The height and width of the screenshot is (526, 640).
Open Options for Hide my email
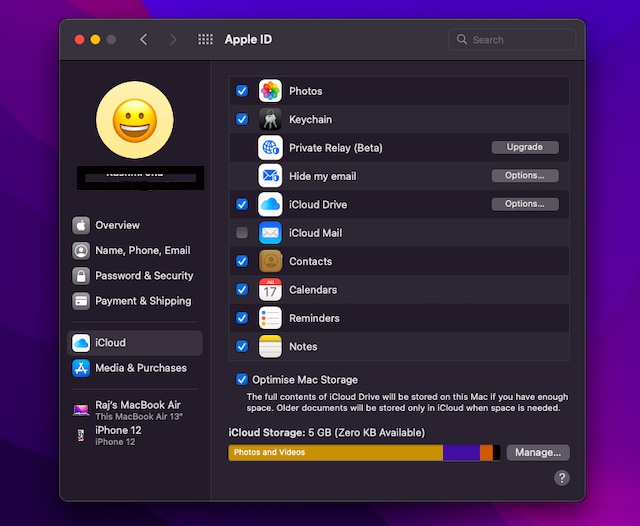(525, 175)
